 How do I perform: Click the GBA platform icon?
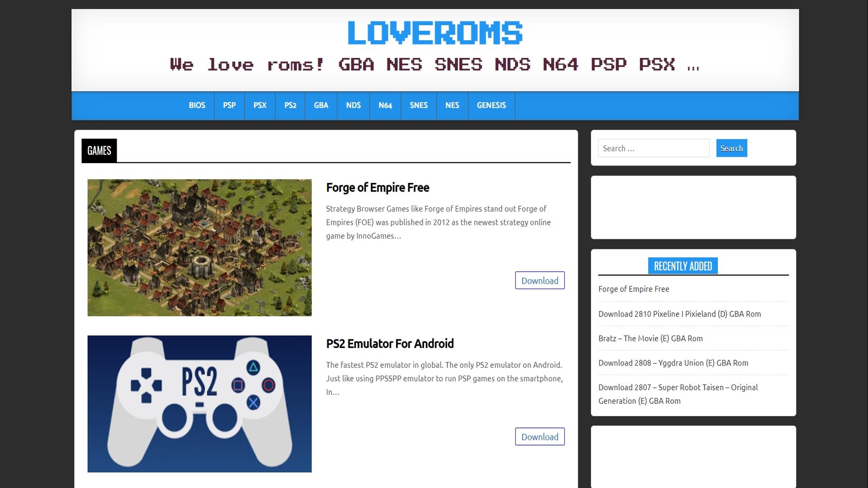coord(321,105)
